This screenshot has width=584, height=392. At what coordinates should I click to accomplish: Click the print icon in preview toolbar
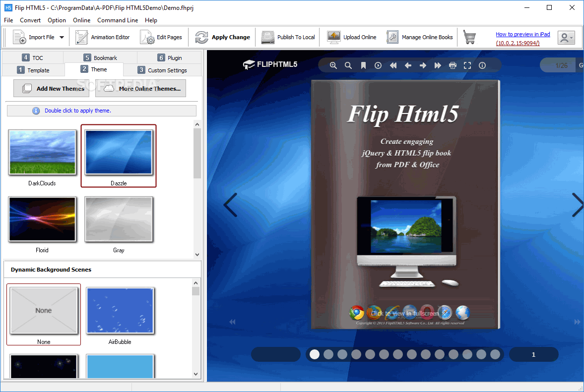click(x=453, y=65)
